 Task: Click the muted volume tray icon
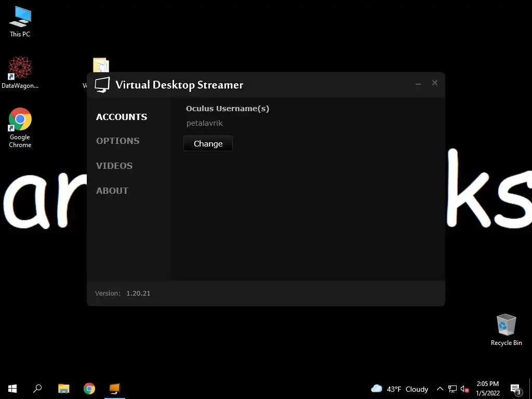pyautogui.click(x=465, y=389)
